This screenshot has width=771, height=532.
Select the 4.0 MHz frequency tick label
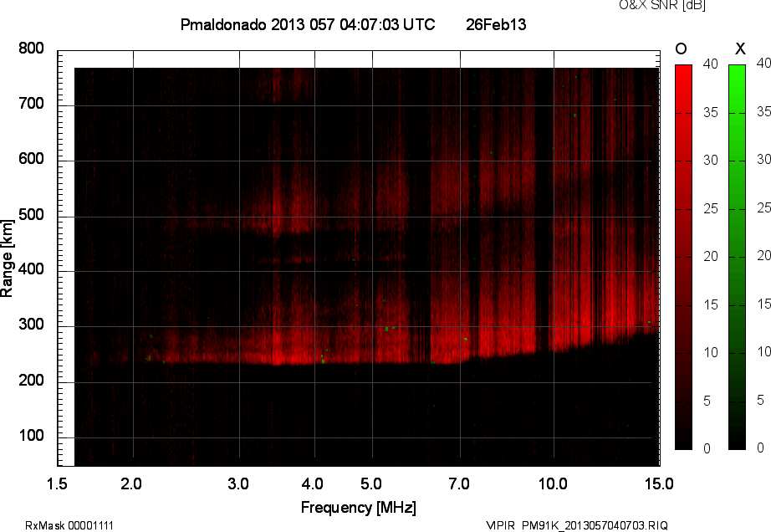[313, 483]
